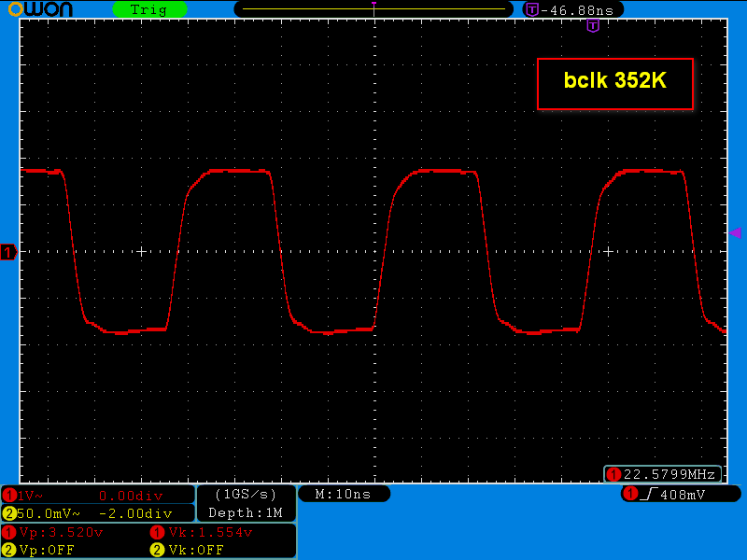Click channel 2 position -2.00div value
Viewport: 747px width, 560px height.
pos(135,513)
